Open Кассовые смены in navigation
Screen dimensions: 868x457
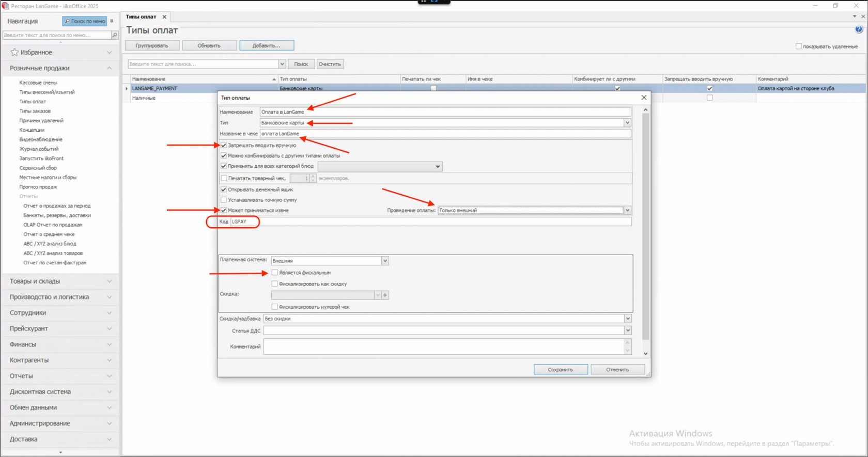(x=38, y=83)
